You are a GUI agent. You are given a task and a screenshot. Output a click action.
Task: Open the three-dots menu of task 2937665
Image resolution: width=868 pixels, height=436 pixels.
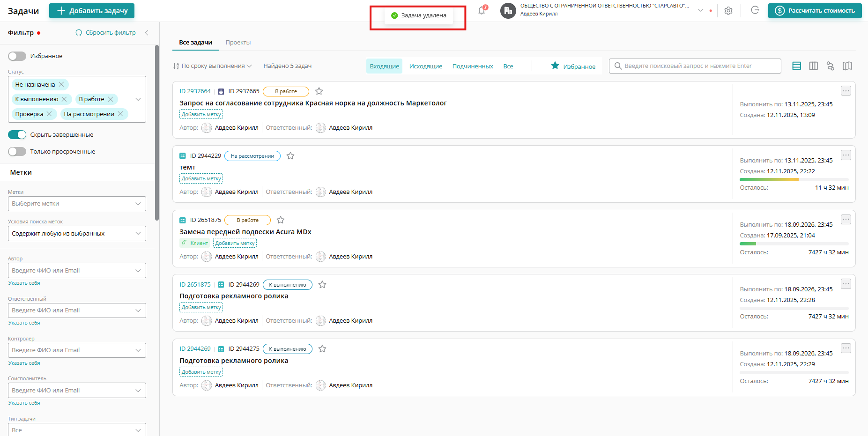pyautogui.click(x=846, y=91)
